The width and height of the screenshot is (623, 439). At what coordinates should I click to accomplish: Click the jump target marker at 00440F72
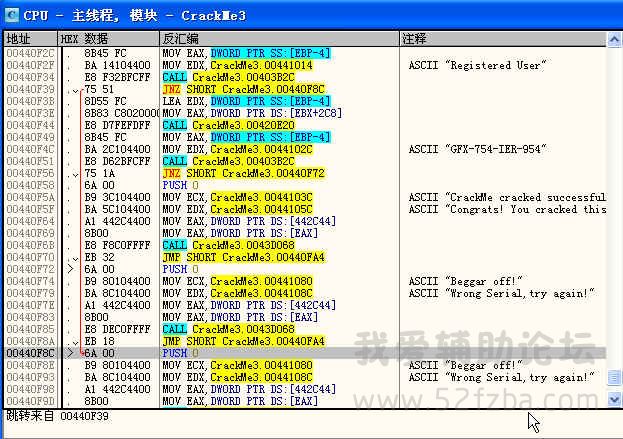[70, 269]
